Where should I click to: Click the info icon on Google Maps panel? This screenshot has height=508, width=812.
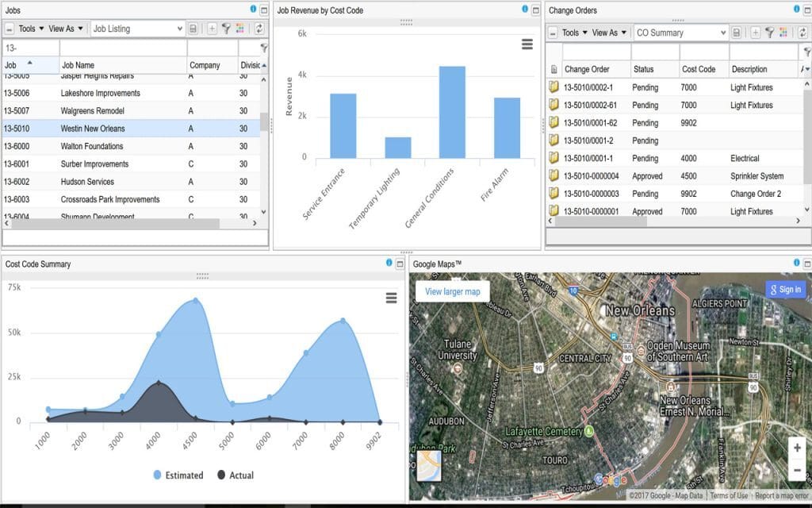tap(797, 263)
